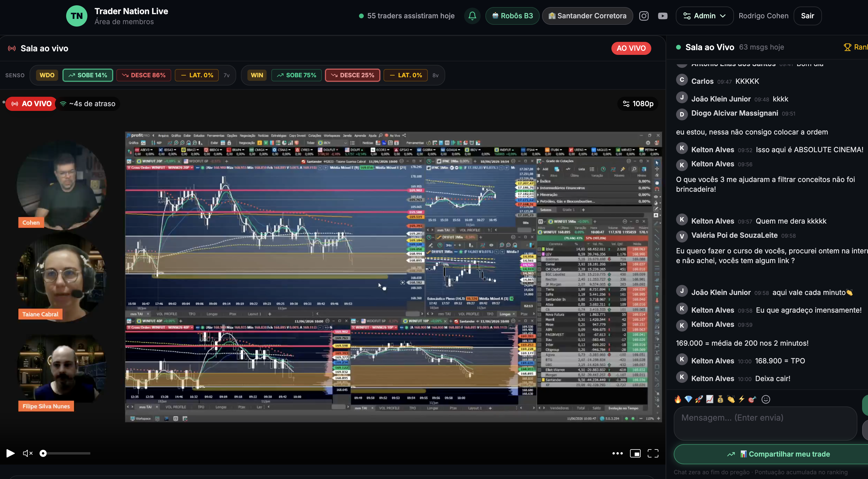This screenshot has height=479, width=868.
Task: Play the live video
Action: pos(10,453)
